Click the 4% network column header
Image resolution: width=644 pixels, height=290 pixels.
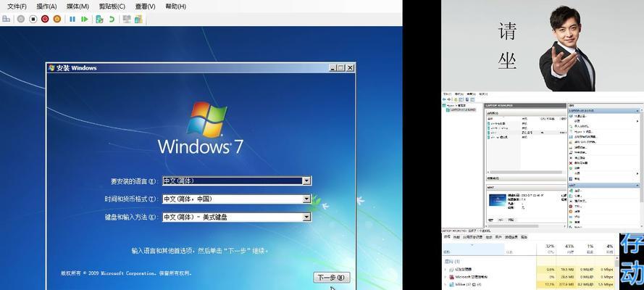coord(605,249)
